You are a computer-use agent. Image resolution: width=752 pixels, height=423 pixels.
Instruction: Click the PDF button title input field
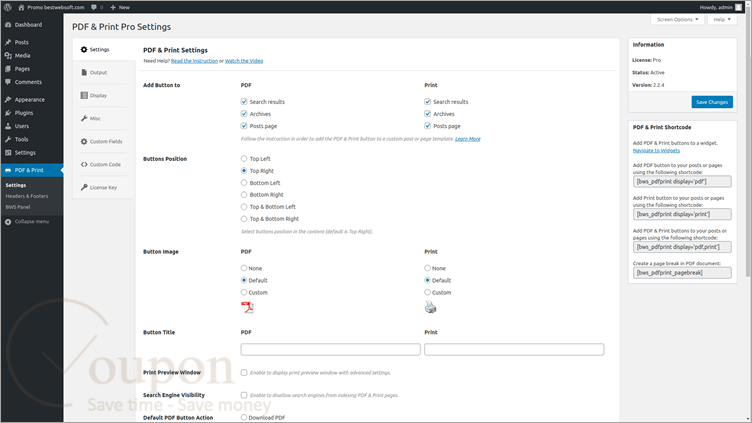[x=330, y=350]
